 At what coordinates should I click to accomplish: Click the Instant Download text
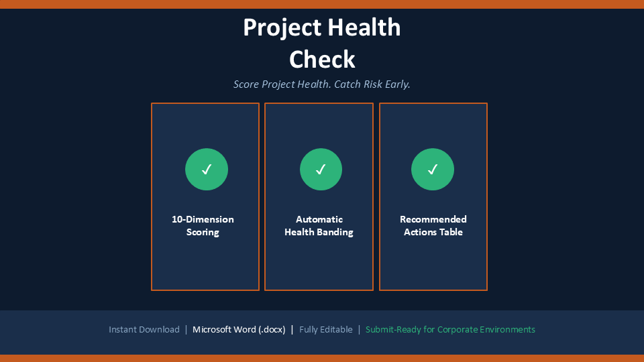[144, 330]
